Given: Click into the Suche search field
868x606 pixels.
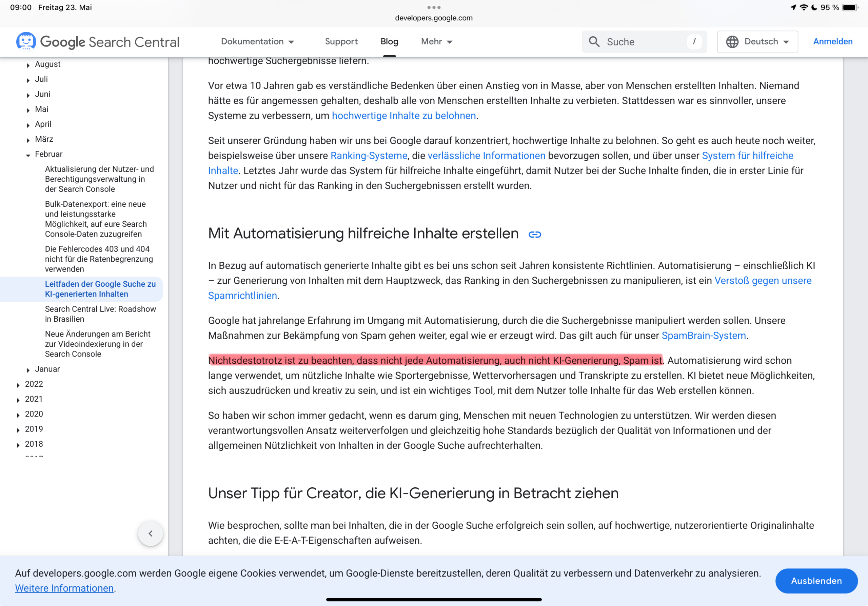Looking at the screenshot, I should point(644,42).
